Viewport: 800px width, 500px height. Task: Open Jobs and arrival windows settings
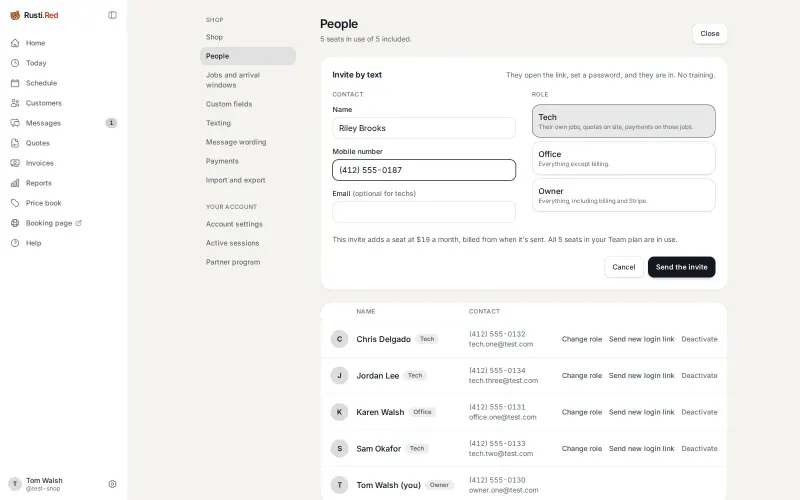[247, 80]
